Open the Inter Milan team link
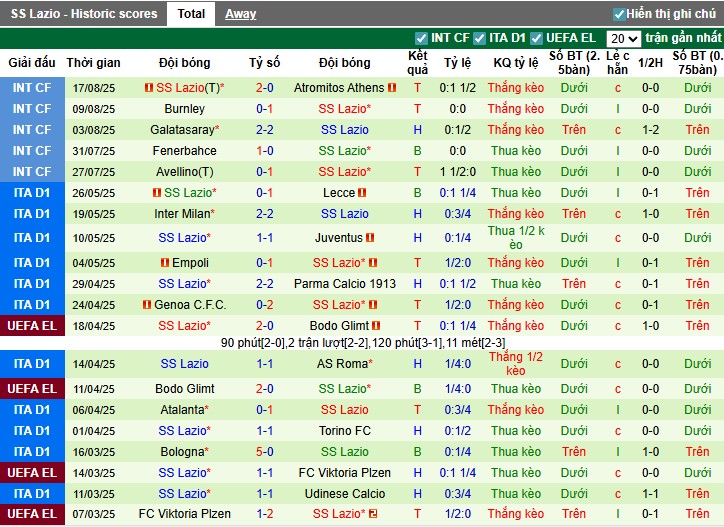 (x=184, y=214)
